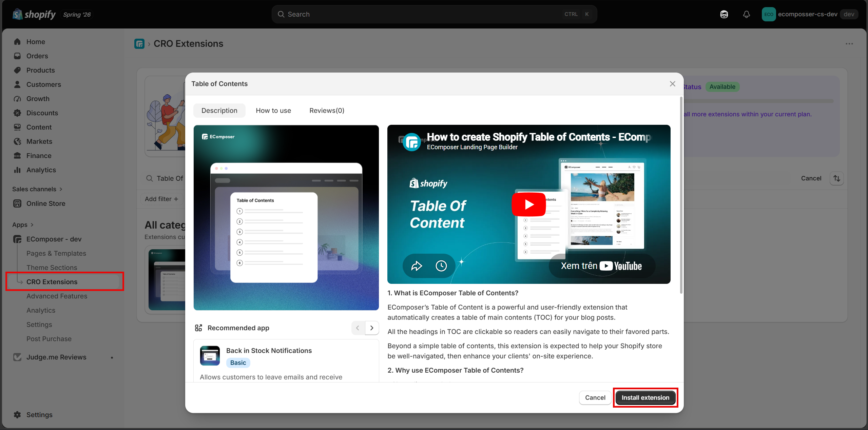
Task: Open Pages & Templates in sidebar
Action: tap(56, 253)
